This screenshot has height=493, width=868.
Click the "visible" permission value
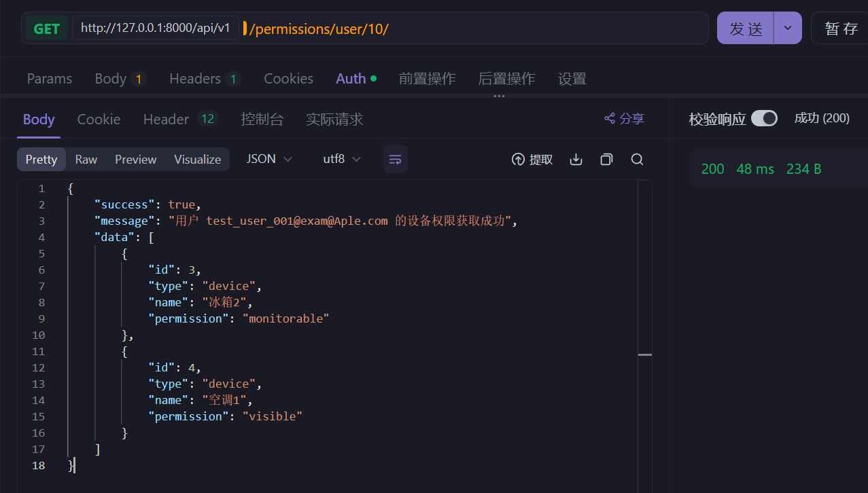point(273,416)
